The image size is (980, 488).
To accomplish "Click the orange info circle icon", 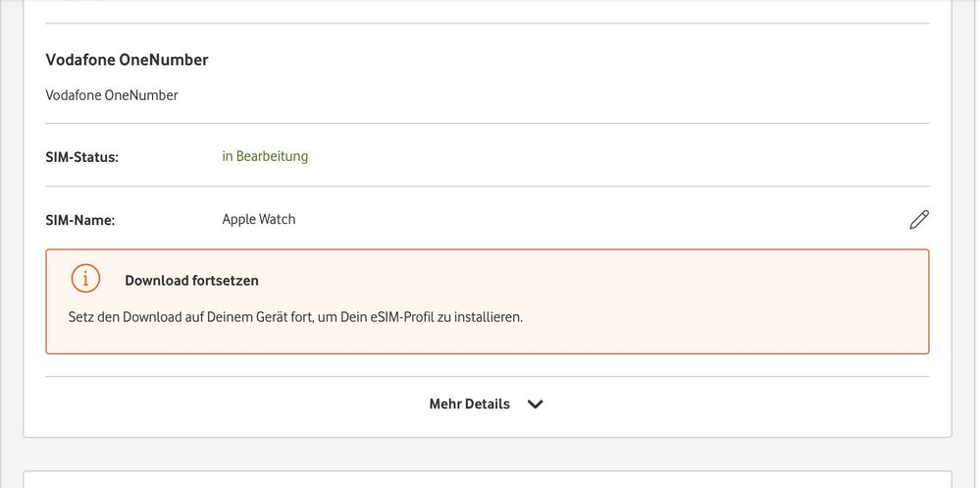I will pyautogui.click(x=86, y=279).
